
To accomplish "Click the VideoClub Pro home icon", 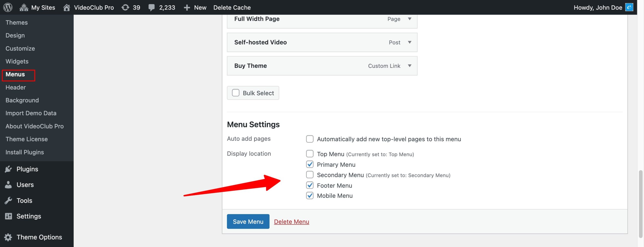I will (67, 8).
